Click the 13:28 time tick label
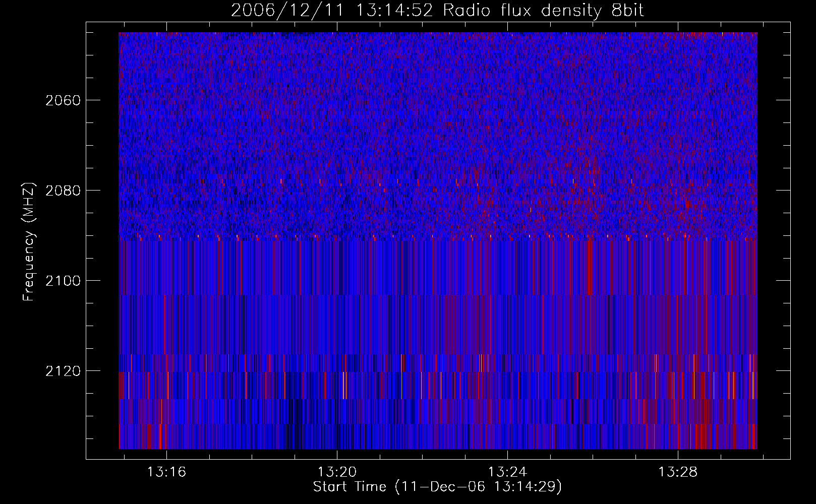This screenshot has width=816, height=504. 678,472
